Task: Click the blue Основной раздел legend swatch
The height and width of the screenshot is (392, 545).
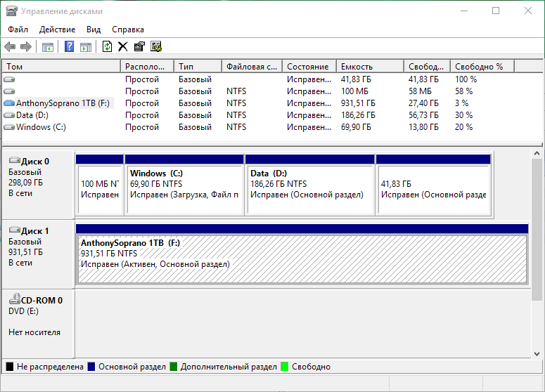Action: 91,367
